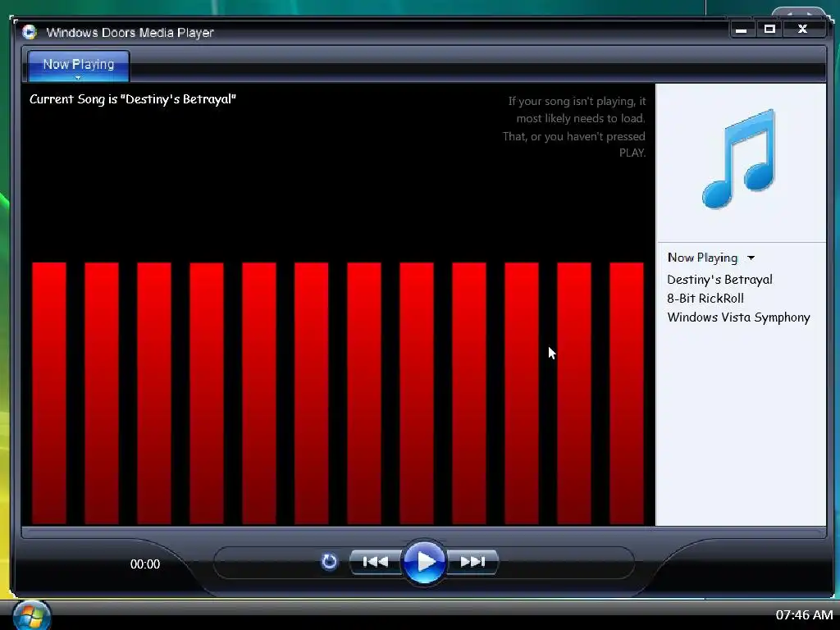Screen dimensions: 840x630
Task: Click the seek bar above playback controls
Action: point(423,532)
